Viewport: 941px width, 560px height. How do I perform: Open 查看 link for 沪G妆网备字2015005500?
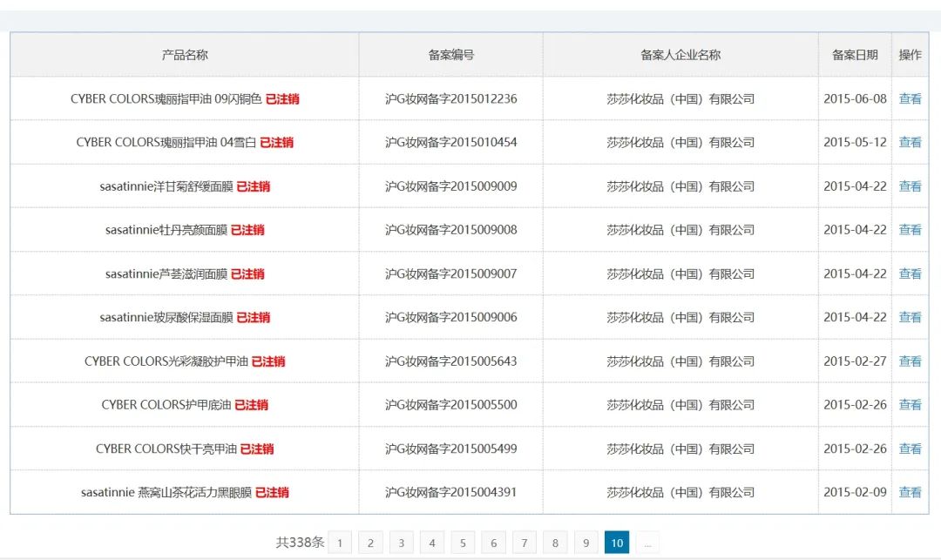point(910,405)
